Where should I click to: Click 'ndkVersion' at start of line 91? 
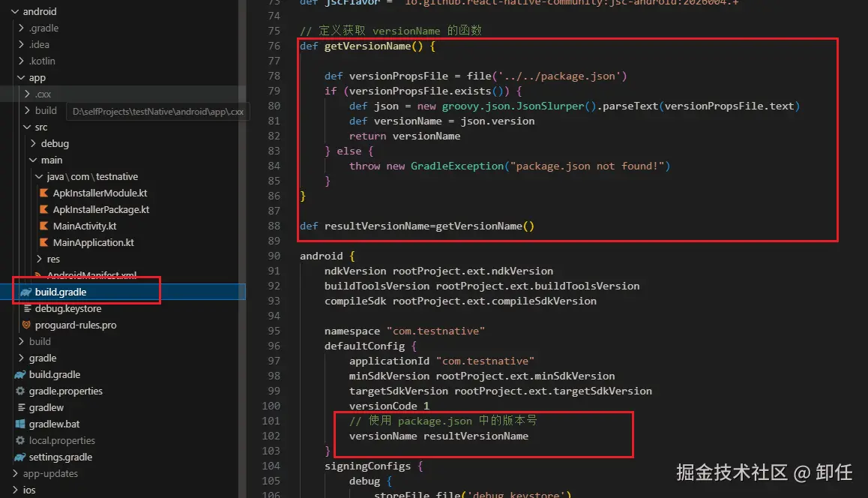(355, 271)
